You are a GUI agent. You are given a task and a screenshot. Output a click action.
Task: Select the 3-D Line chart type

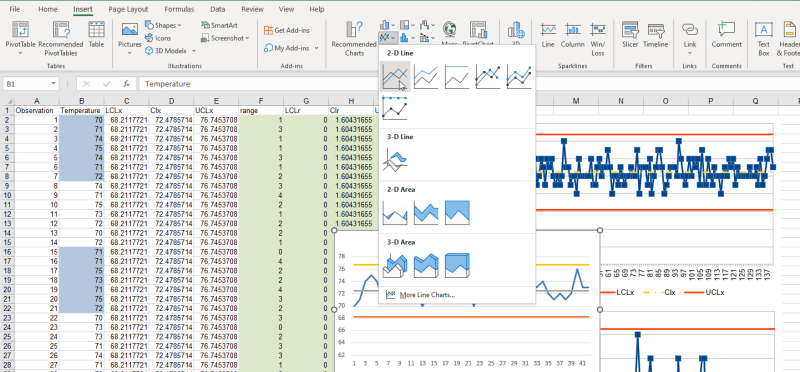click(395, 160)
